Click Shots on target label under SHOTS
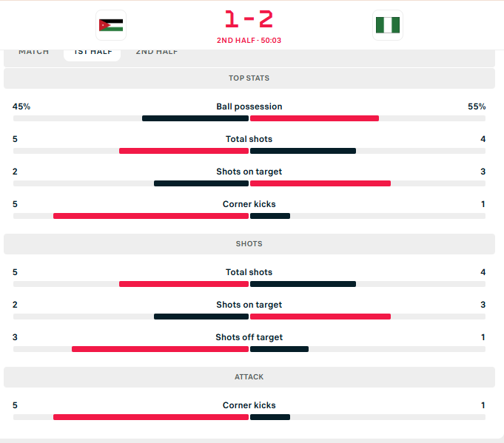504x443 pixels. coord(249,305)
